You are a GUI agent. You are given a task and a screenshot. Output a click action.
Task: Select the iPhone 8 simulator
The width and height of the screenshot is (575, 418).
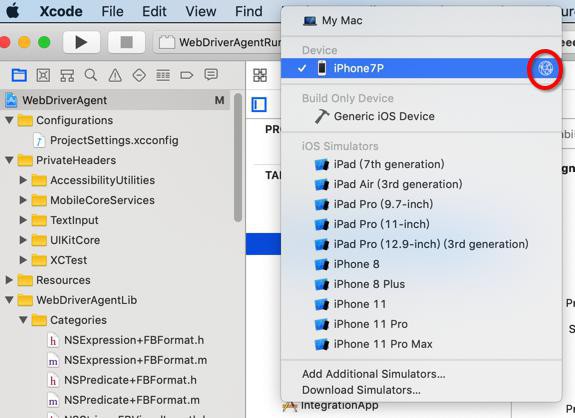point(421,264)
